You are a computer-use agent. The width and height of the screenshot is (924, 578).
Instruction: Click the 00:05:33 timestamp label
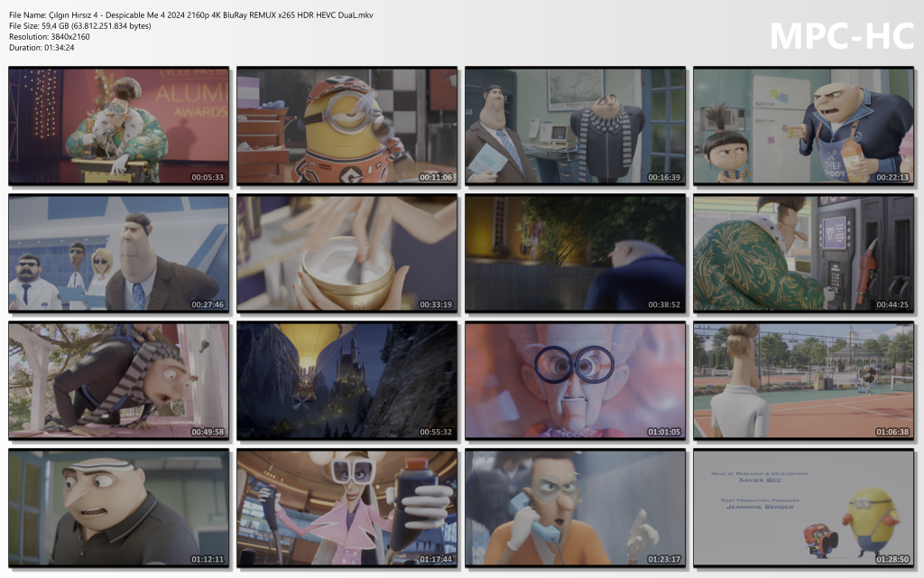pyautogui.click(x=208, y=177)
